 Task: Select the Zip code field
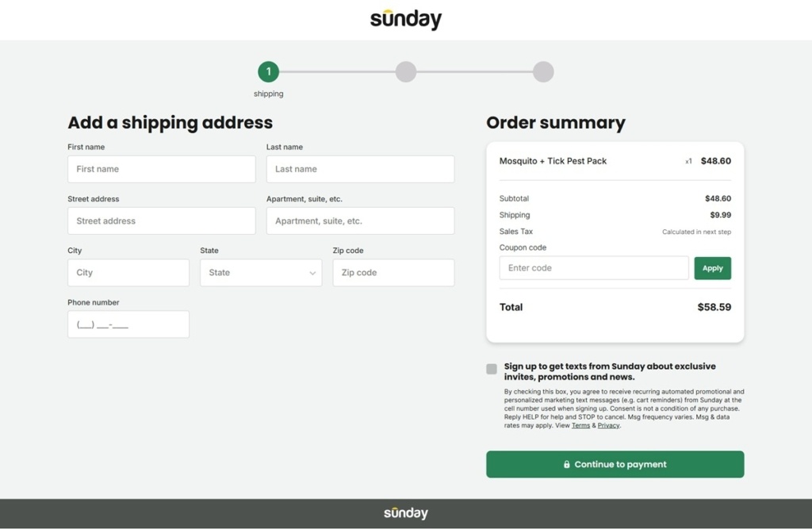click(x=393, y=273)
